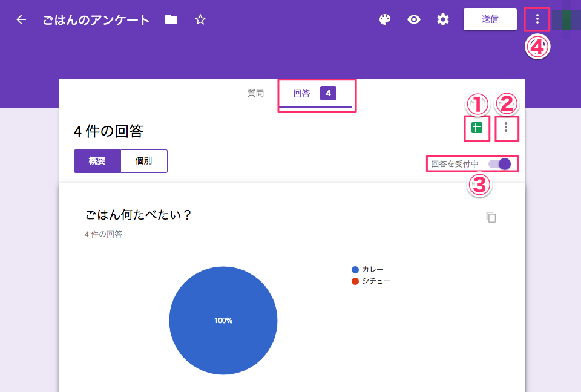The image size is (581, 392).
Task: Click the response count badge 4
Action: click(328, 93)
